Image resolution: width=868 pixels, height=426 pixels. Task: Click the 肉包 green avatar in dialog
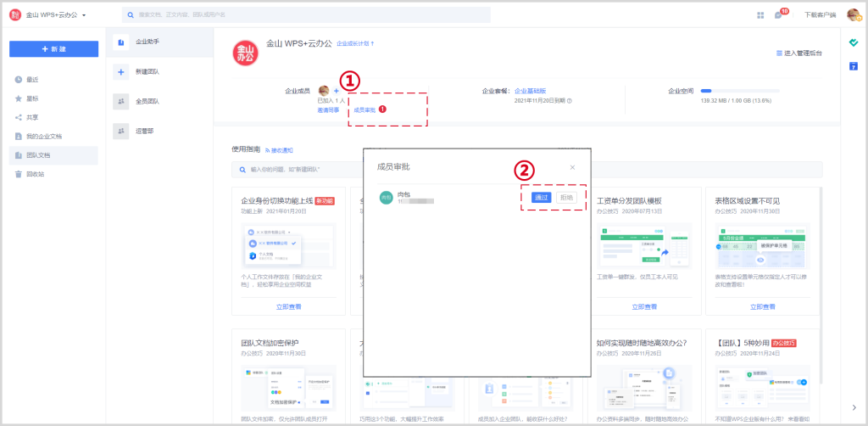[386, 198]
